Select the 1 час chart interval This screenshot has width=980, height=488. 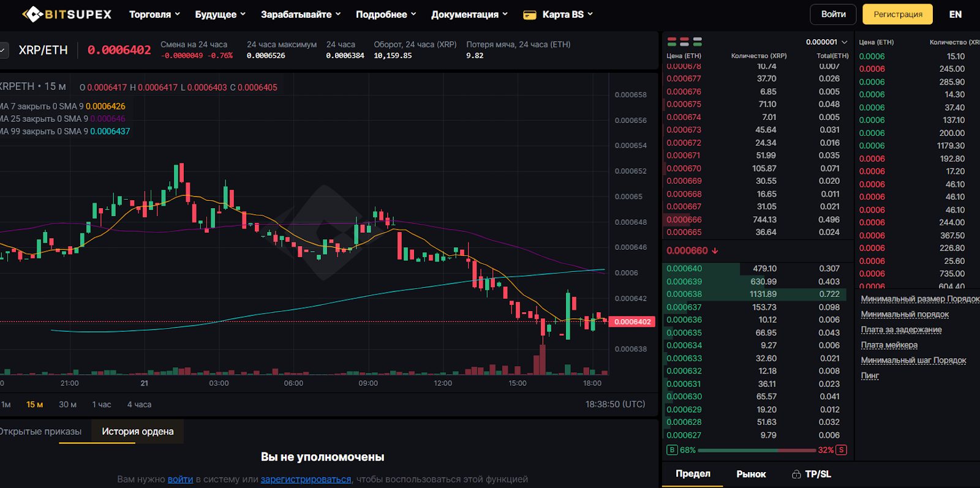coord(102,405)
